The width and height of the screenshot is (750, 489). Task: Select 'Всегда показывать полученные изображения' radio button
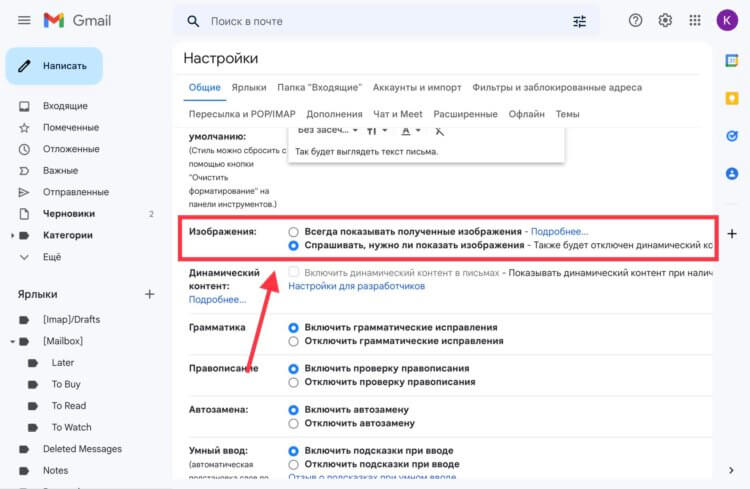pyautogui.click(x=293, y=232)
